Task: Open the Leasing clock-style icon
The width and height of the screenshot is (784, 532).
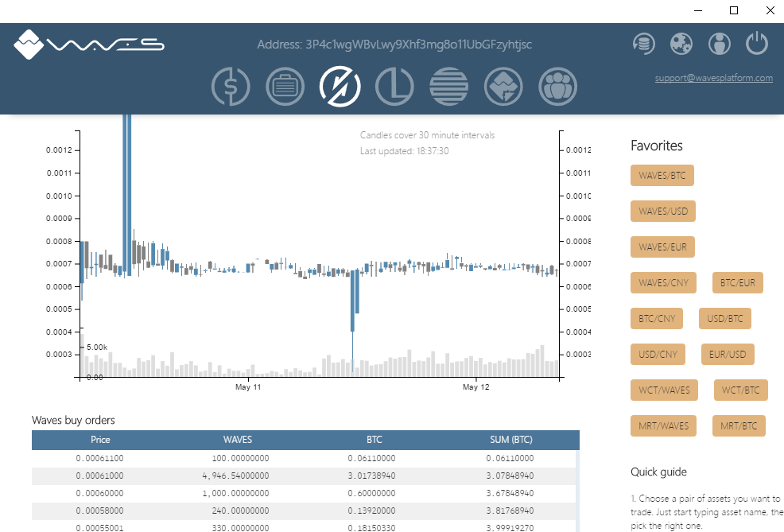Action: [x=394, y=87]
